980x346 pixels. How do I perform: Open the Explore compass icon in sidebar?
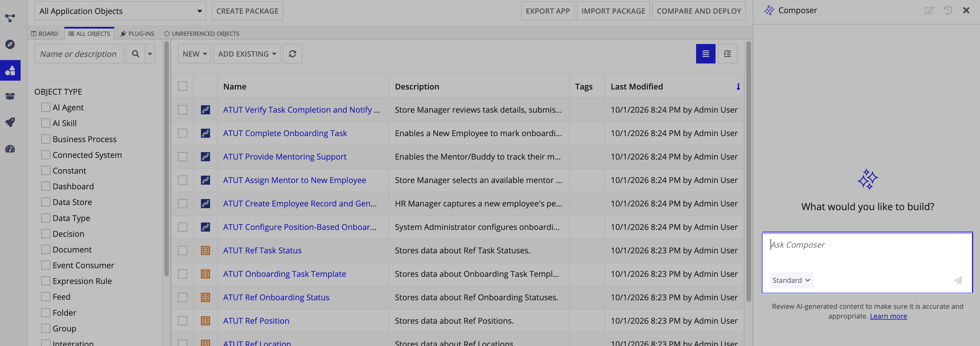coord(10,44)
